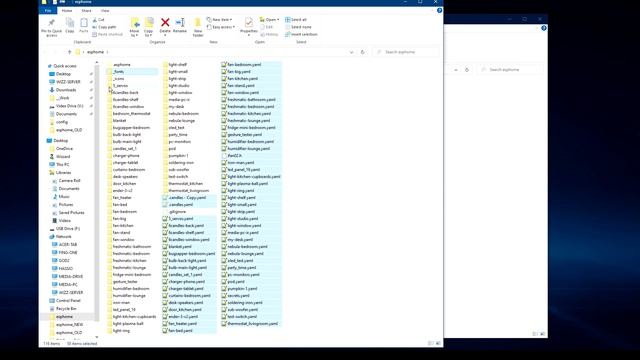The width and height of the screenshot is (640, 360).
Task: Click the Explorer help question mark icon
Action: click(440, 11)
